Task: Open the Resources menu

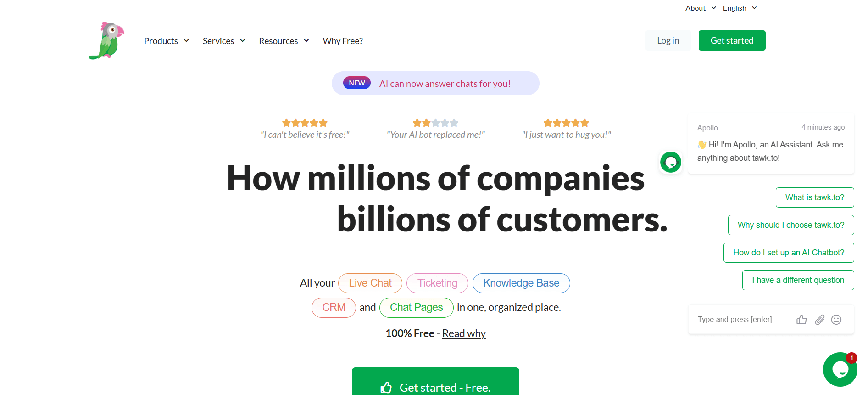Action: click(x=284, y=41)
